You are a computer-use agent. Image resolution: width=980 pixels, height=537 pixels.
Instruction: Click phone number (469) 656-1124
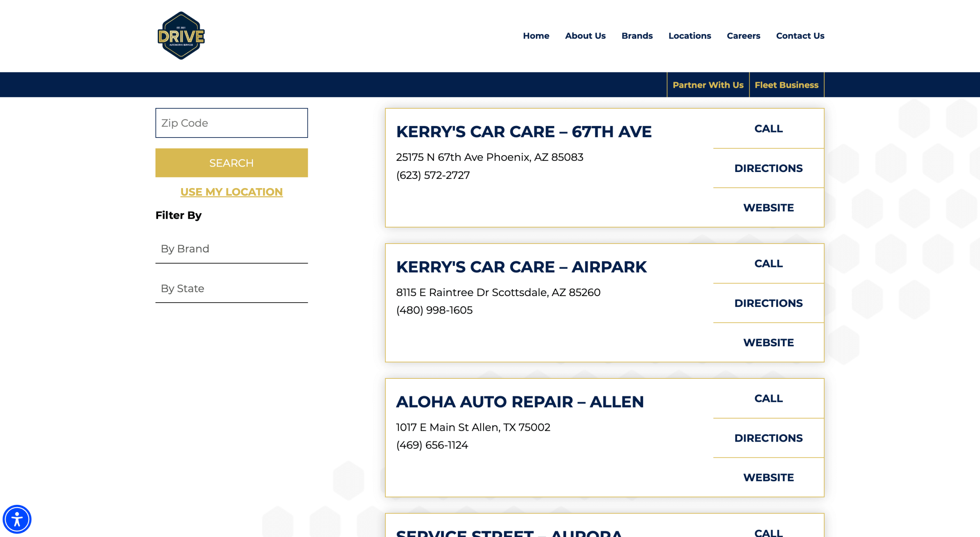[432, 445]
